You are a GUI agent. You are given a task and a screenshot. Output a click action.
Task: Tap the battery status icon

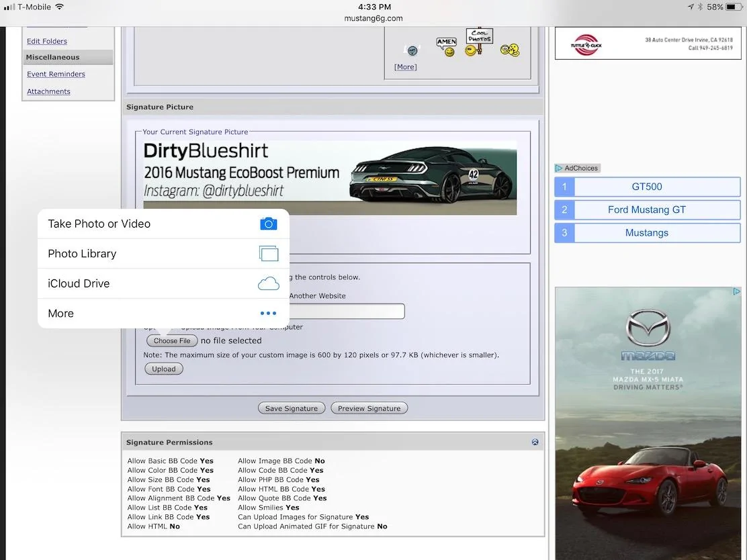pyautogui.click(x=734, y=7)
